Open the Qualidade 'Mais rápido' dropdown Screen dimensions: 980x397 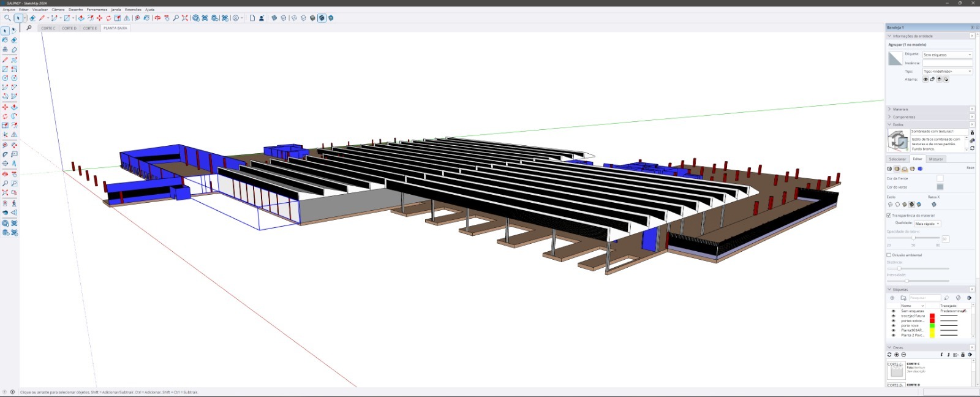coord(927,224)
